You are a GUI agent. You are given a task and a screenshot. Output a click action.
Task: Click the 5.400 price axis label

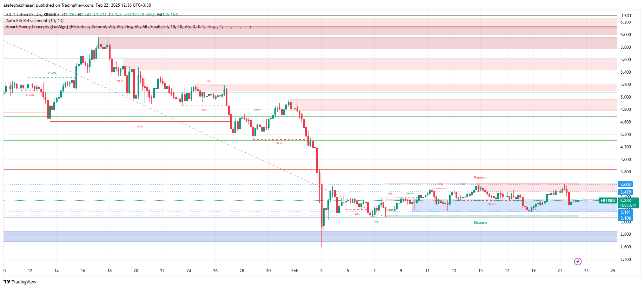pyautogui.click(x=625, y=72)
